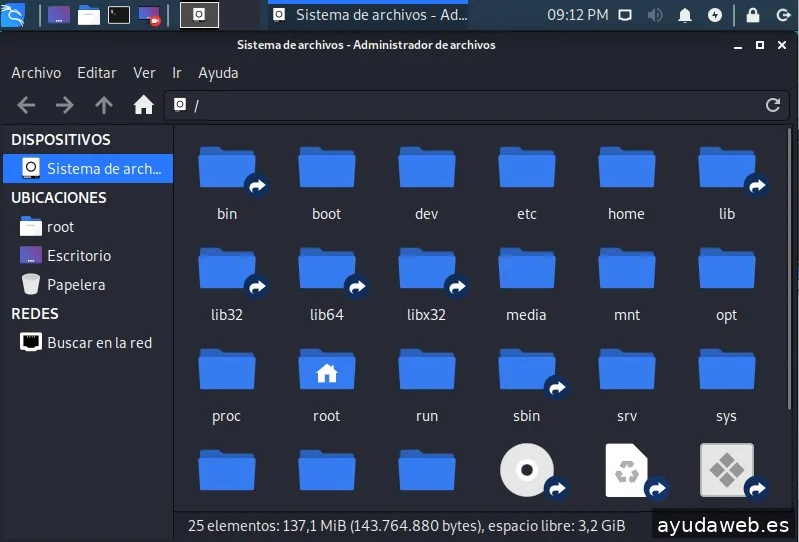Reload the current folder view
This screenshot has width=799, height=542.
point(772,105)
